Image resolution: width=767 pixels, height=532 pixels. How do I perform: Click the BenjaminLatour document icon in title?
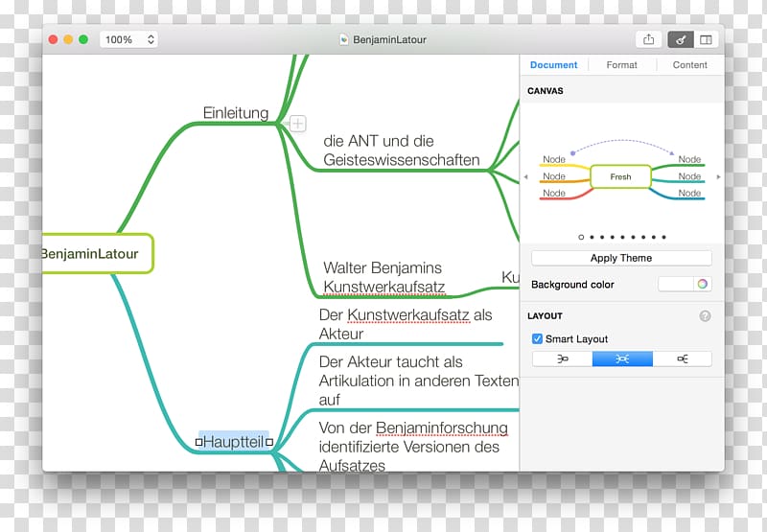pyautogui.click(x=344, y=39)
